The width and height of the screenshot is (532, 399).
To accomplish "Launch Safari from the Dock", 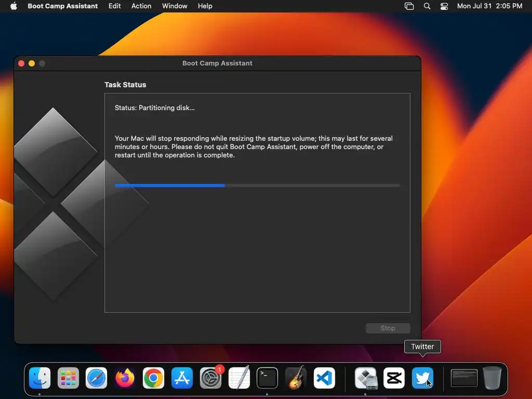I will pyautogui.click(x=96, y=378).
